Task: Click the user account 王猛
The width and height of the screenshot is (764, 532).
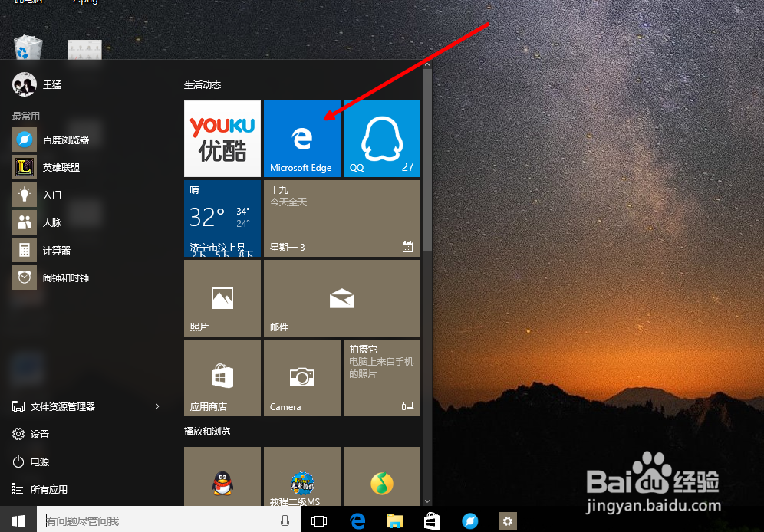Action: click(38, 84)
